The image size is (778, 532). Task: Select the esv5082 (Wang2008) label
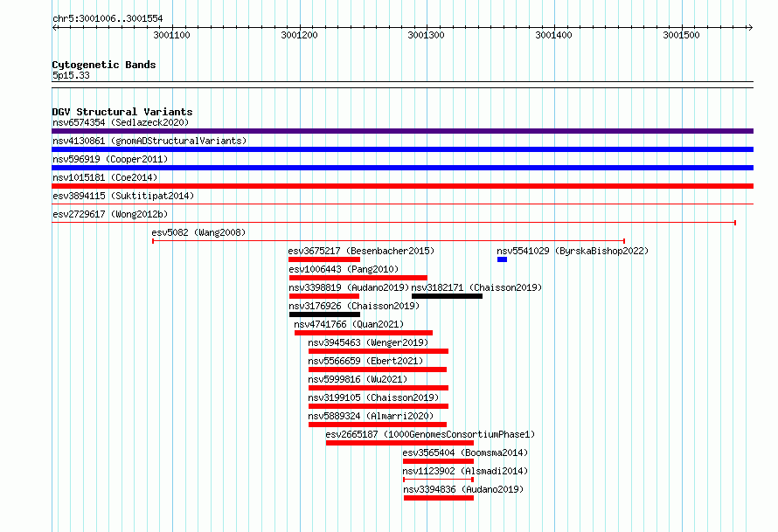point(198,232)
